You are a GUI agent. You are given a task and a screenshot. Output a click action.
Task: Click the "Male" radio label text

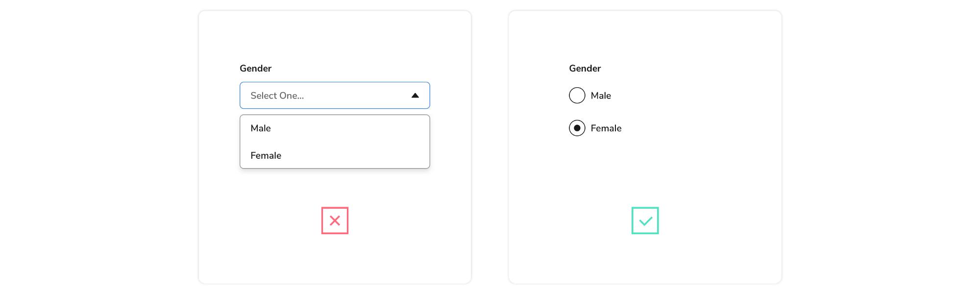coord(601,96)
